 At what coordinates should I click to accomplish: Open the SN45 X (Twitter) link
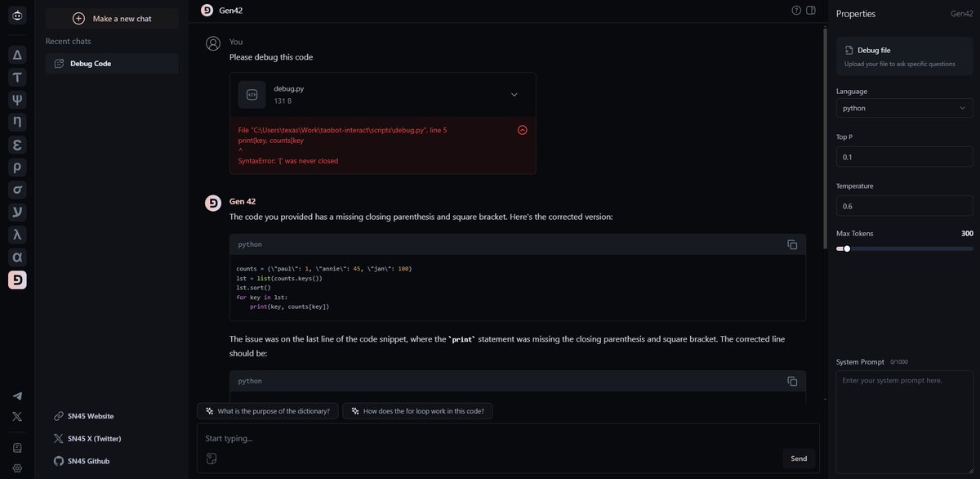coord(87,438)
